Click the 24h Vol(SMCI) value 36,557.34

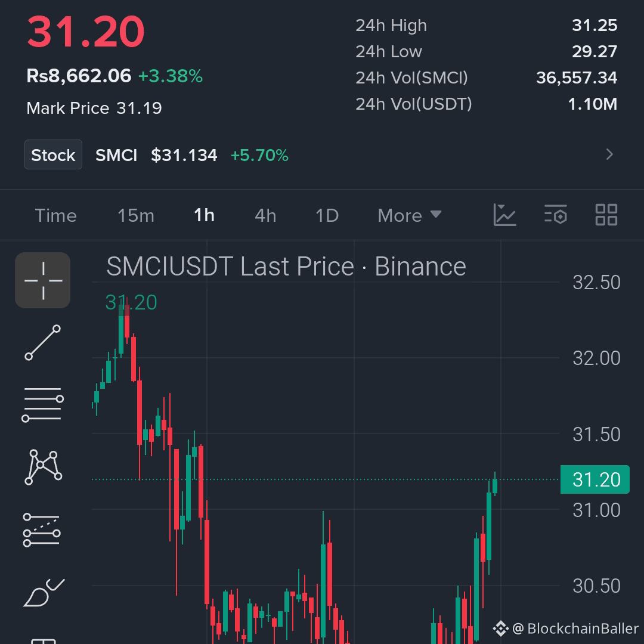click(x=577, y=78)
